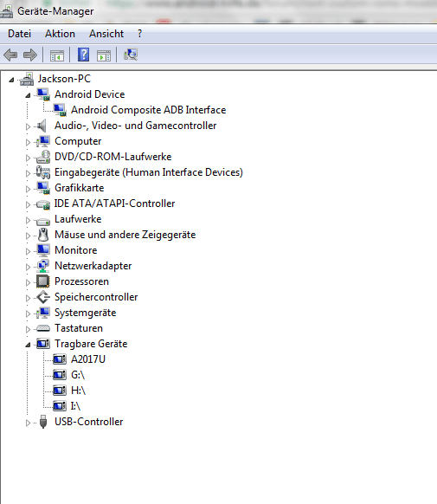Select the G:\ portable device entry
The image size is (437, 504).
pos(78,375)
